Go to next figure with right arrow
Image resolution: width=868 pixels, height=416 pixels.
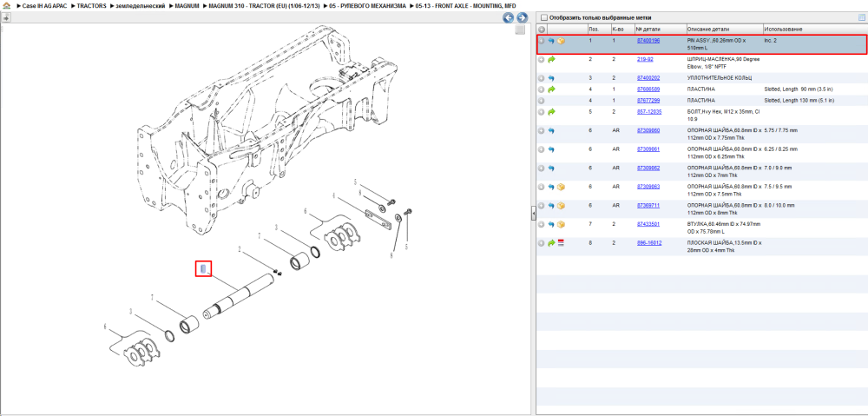521,17
